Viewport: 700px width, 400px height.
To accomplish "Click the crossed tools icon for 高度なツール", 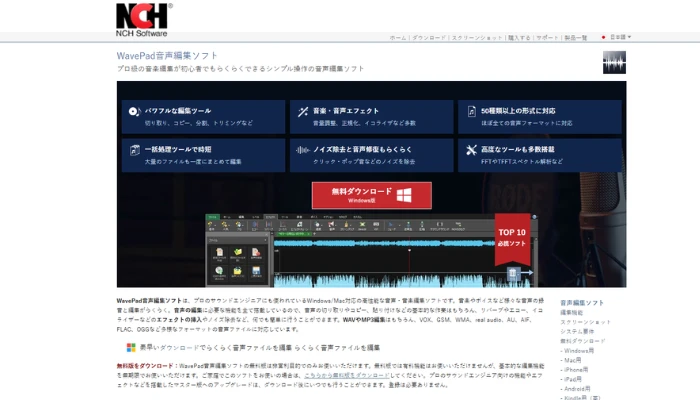I will click(471, 150).
